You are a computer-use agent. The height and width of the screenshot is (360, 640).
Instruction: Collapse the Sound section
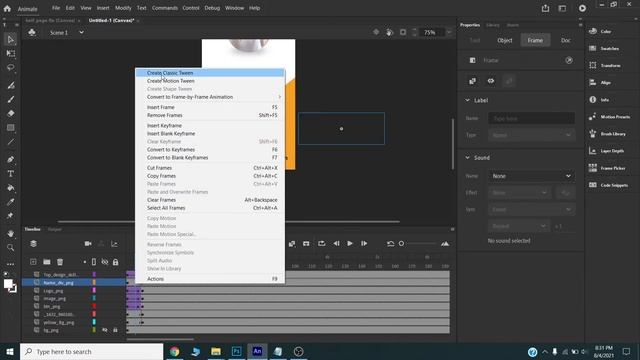coord(467,158)
